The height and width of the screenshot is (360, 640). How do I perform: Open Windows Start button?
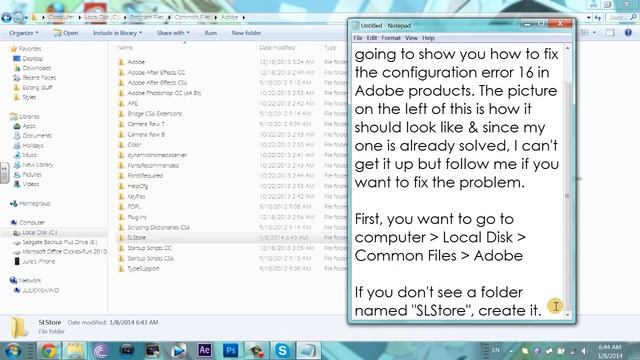pyautogui.click(x=13, y=351)
